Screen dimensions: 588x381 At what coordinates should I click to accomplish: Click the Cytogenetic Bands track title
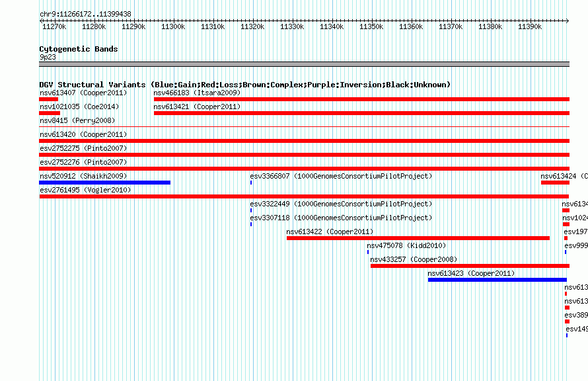(x=79, y=49)
